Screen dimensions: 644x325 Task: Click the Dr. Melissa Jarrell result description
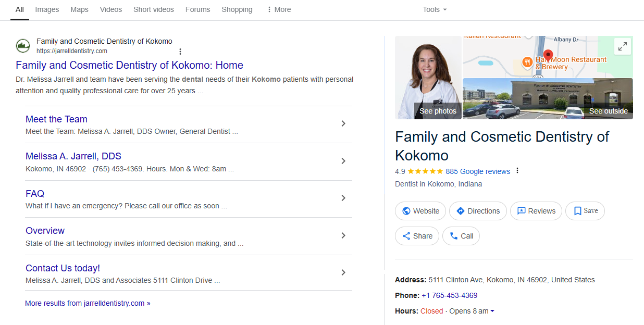(x=185, y=85)
